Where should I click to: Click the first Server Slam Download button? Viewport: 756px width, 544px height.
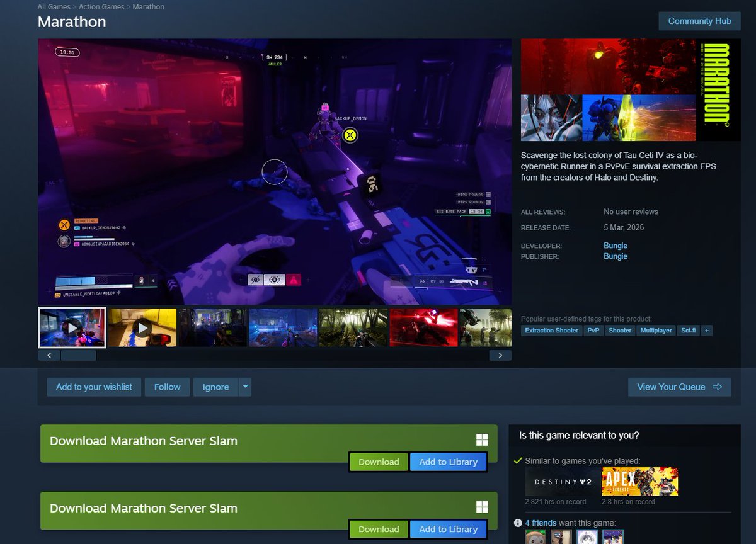click(379, 462)
